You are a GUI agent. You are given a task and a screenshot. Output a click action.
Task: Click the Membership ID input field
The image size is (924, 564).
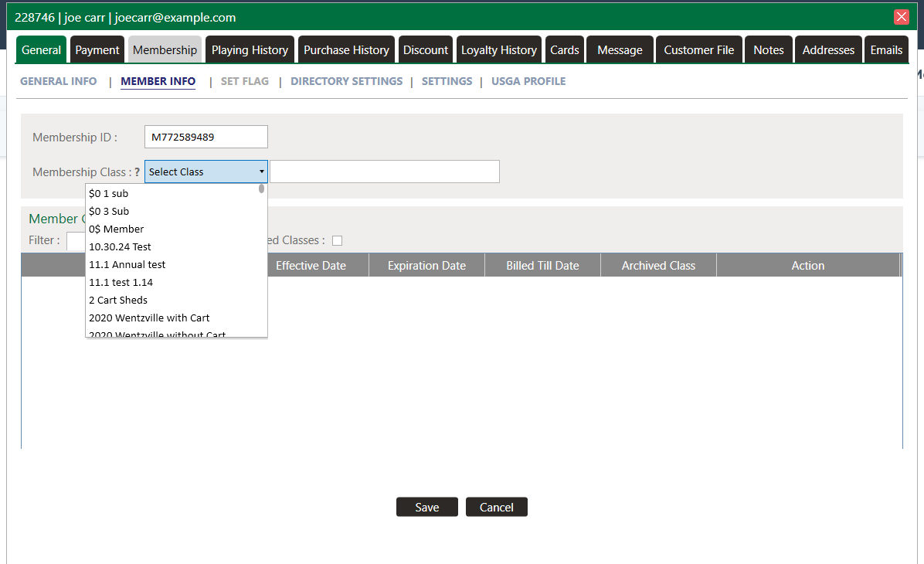tap(206, 137)
